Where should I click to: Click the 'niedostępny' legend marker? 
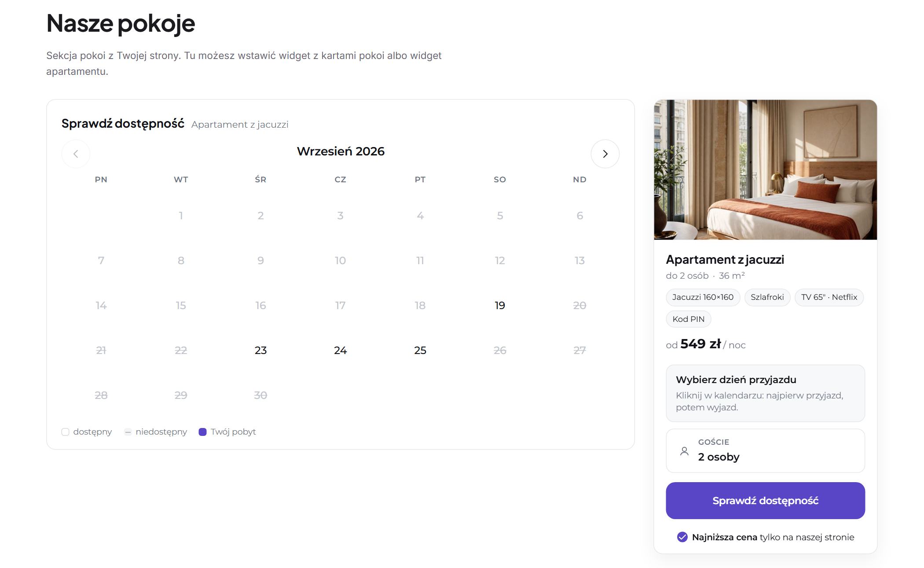[128, 432]
